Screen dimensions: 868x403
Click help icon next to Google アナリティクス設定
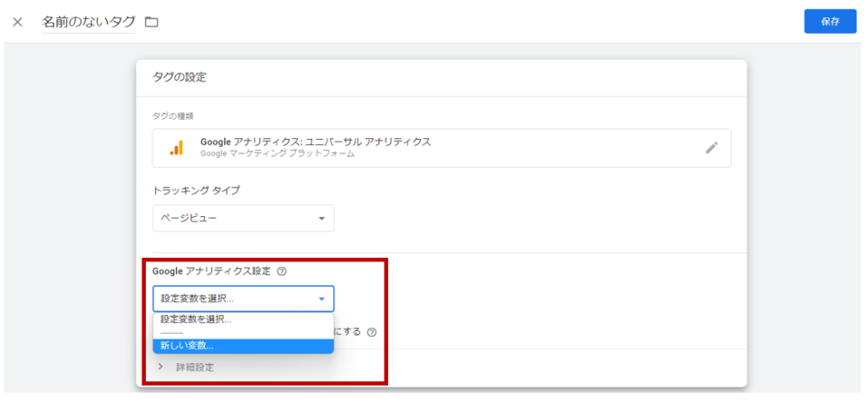[281, 271]
